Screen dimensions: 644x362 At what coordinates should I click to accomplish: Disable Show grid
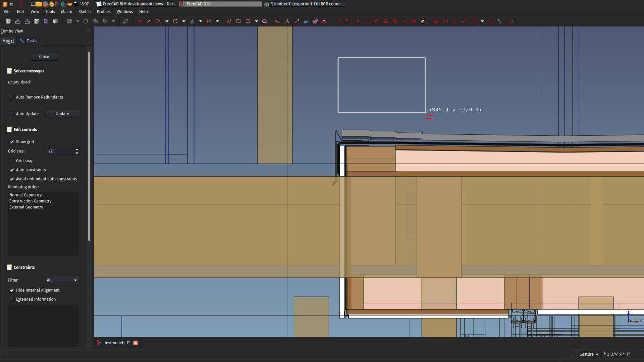(12, 141)
